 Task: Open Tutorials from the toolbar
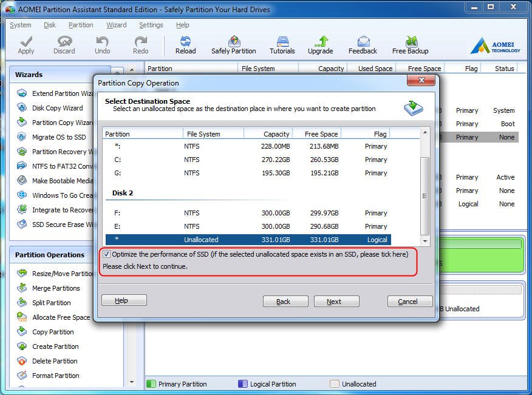tap(282, 46)
